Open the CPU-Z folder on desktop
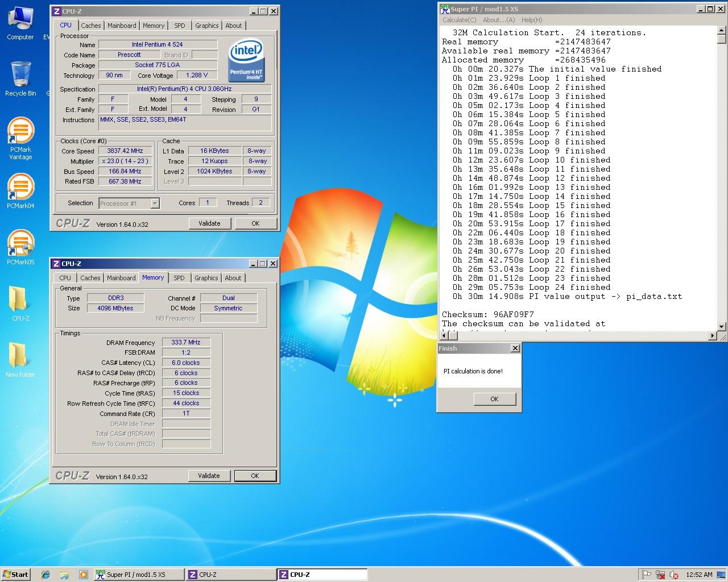728x582 pixels. [x=20, y=304]
